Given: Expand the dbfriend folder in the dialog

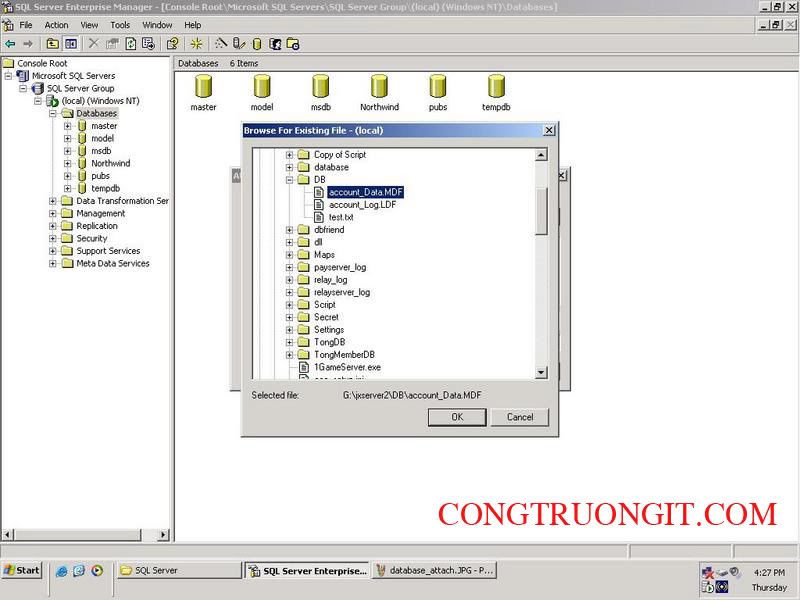Looking at the screenshot, I should pyautogui.click(x=289, y=230).
